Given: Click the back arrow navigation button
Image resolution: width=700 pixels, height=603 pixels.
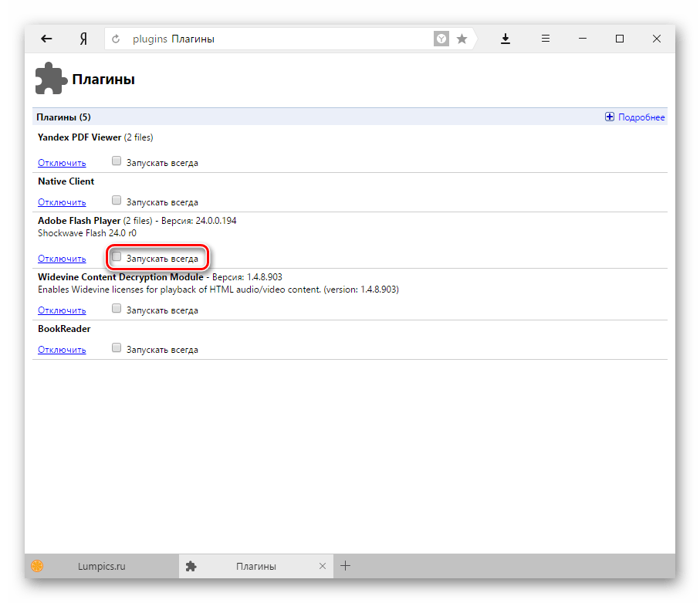Looking at the screenshot, I should (x=47, y=39).
